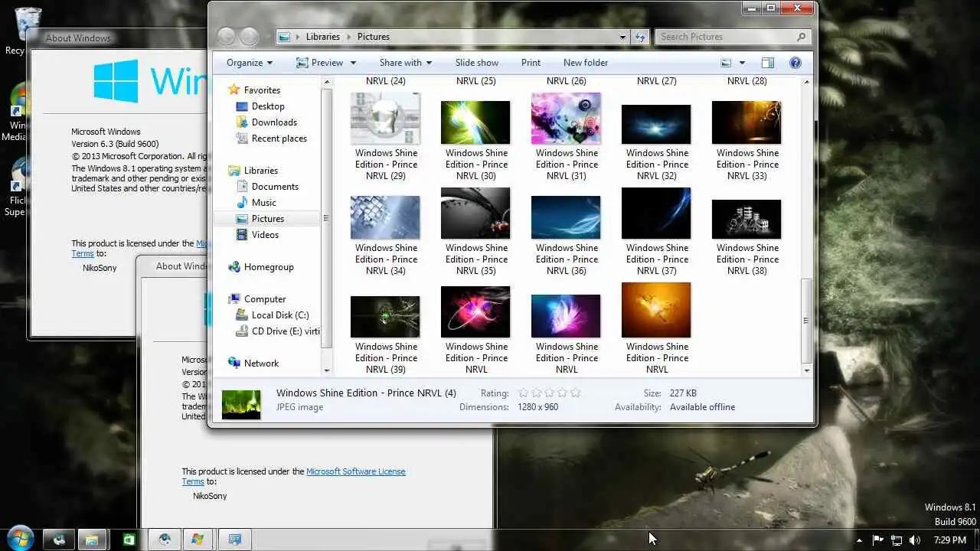
Task: Show hidden tray icons arrow
Action: click(859, 540)
